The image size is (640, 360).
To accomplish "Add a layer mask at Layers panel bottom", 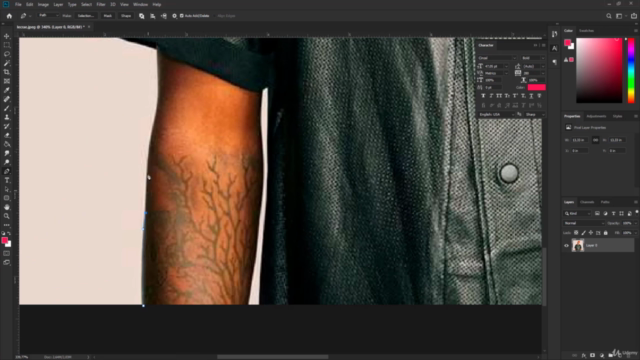I will [593, 356].
